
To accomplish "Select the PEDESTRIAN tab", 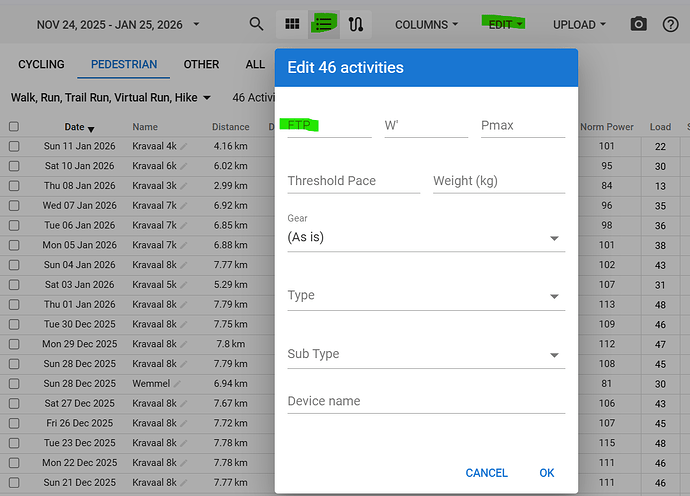I will click(124, 64).
